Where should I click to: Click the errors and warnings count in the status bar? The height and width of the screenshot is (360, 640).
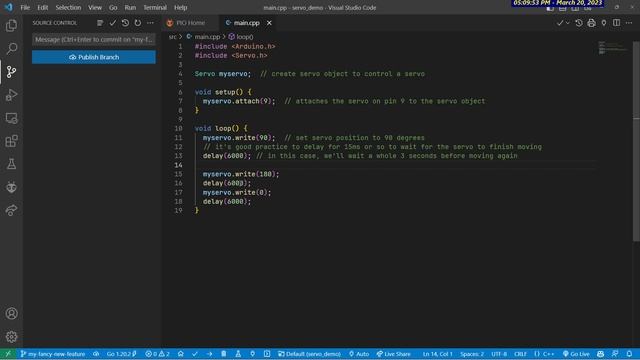tap(157, 354)
